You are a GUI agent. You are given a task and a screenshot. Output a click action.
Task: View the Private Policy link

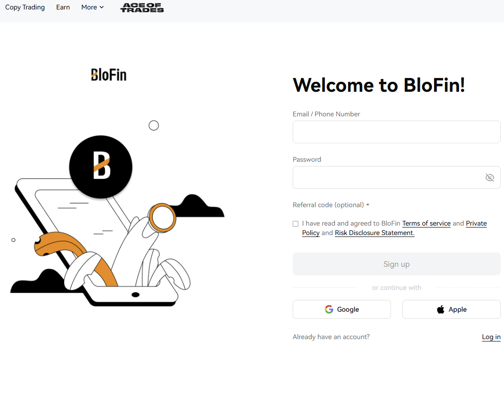click(x=476, y=223)
